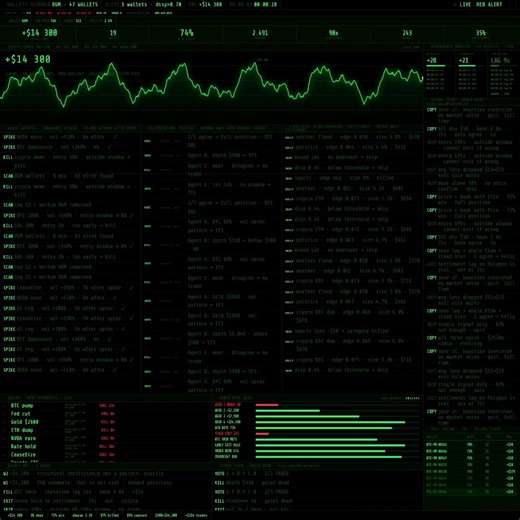Click the "COPY all three agree" feed entry
The image size is (520, 520).
click(x=471, y=341)
